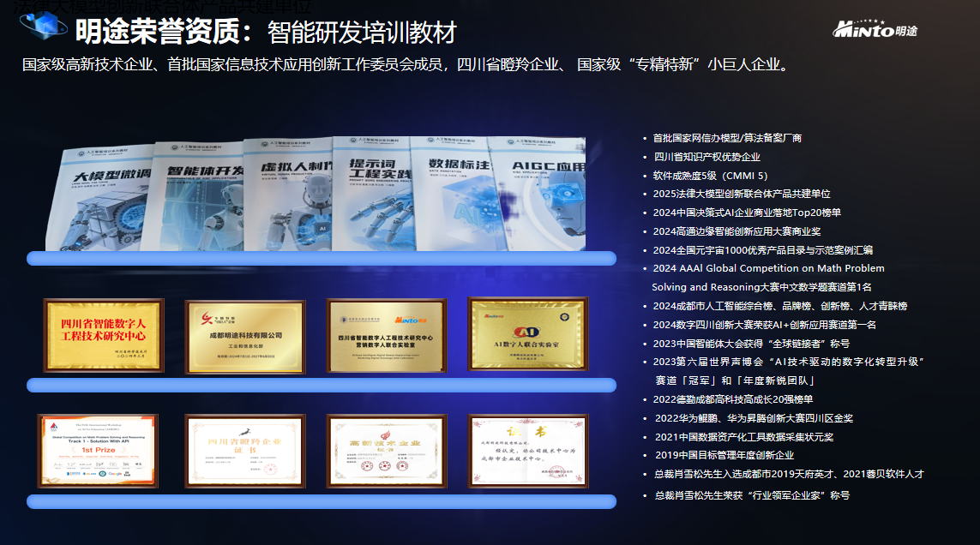Click bullet 2024中国决策式AI企业商业落地Top20榜单
This screenshot has height=545, width=980.
click(x=747, y=213)
